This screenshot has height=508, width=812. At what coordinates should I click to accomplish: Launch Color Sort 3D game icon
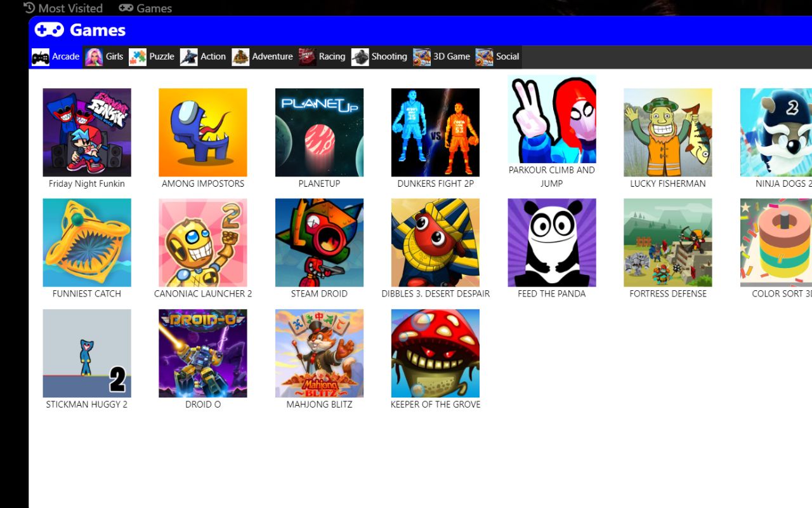click(776, 243)
